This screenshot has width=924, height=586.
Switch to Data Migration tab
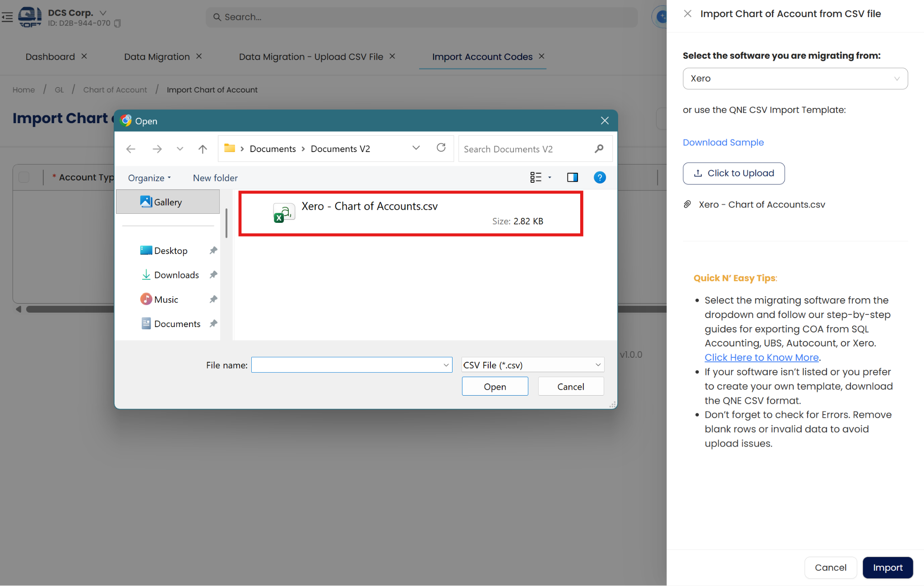pyautogui.click(x=157, y=57)
